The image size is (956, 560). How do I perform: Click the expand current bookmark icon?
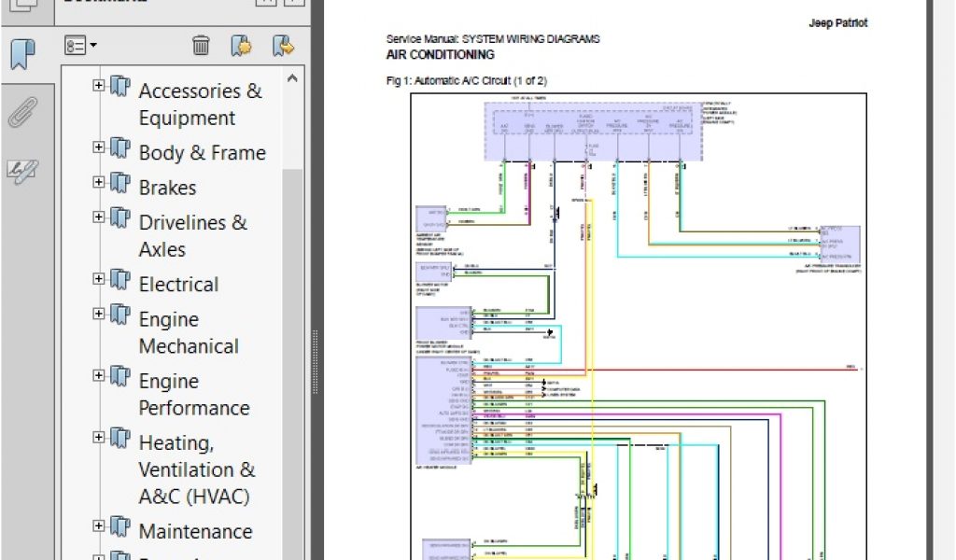click(x=282, y=45)
